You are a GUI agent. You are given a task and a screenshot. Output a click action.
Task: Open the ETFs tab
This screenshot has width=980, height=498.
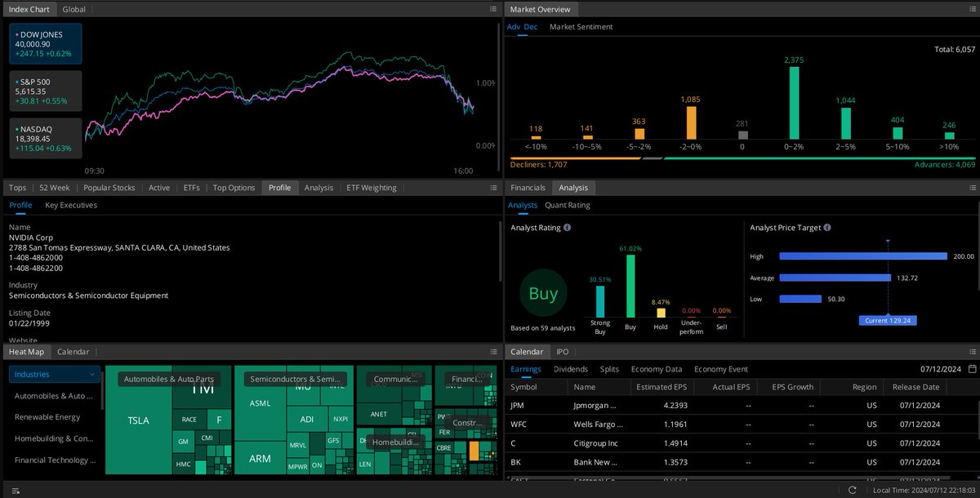pyautogui.click(x=191, y=188)
